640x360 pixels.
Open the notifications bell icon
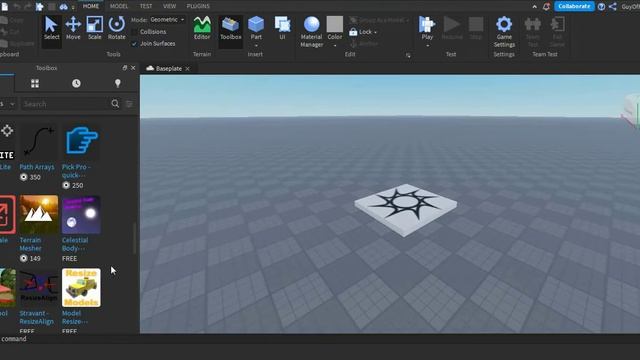(546, 7)
